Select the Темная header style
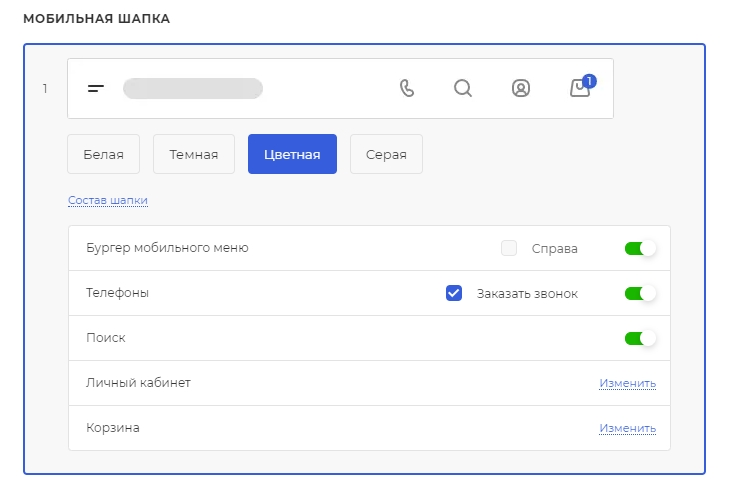 point(194,154)
